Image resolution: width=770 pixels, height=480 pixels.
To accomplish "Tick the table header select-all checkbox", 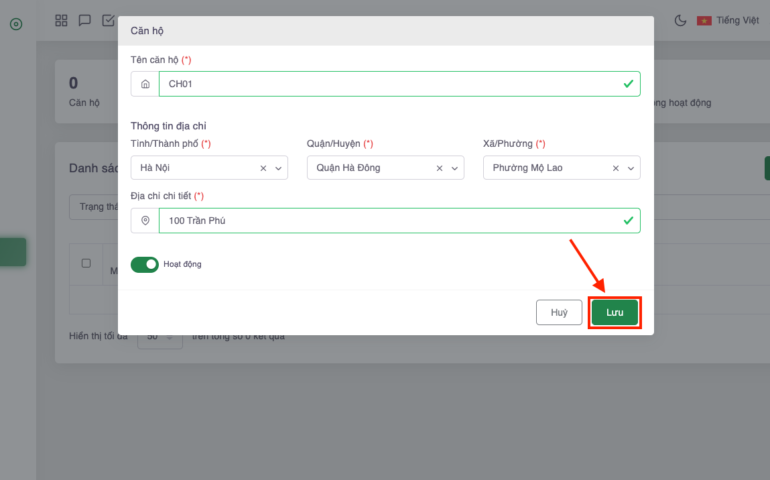I will click(86, 263).
